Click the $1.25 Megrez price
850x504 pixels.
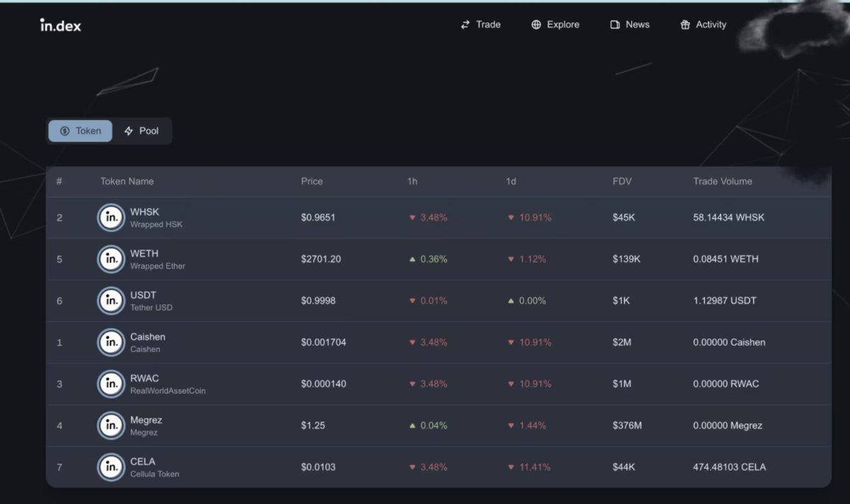tap(313, 425)
